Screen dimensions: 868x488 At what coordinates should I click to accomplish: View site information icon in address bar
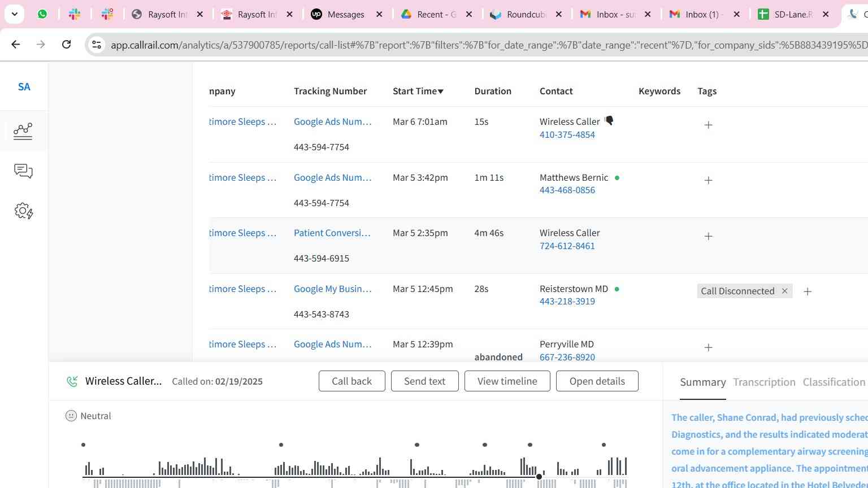[x=97, y=45]
